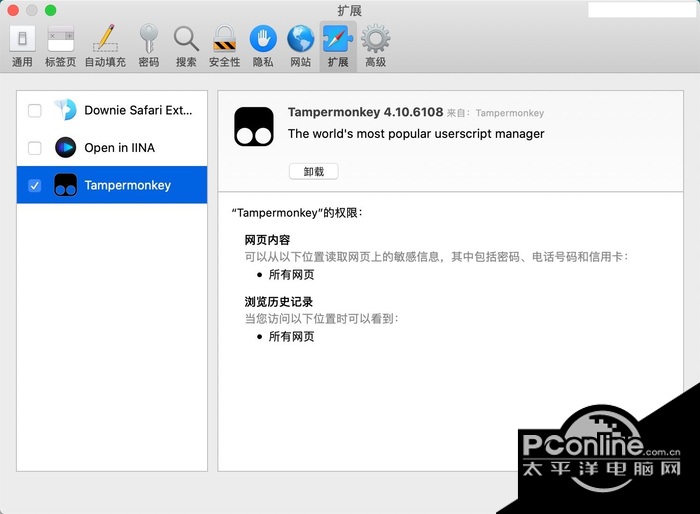Open the 安全性 (Security) padlock icon
Screen dimensions: 700x514
click(x=224, y=38)
